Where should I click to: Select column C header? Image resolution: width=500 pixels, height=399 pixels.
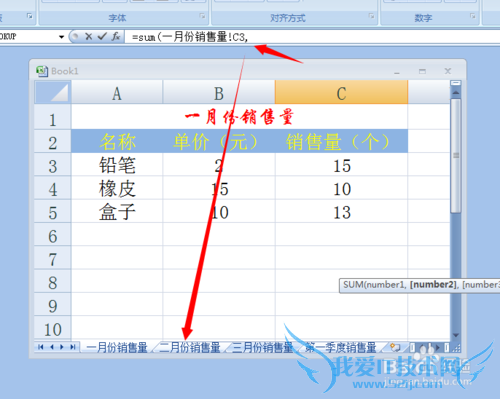pos(341,92)
